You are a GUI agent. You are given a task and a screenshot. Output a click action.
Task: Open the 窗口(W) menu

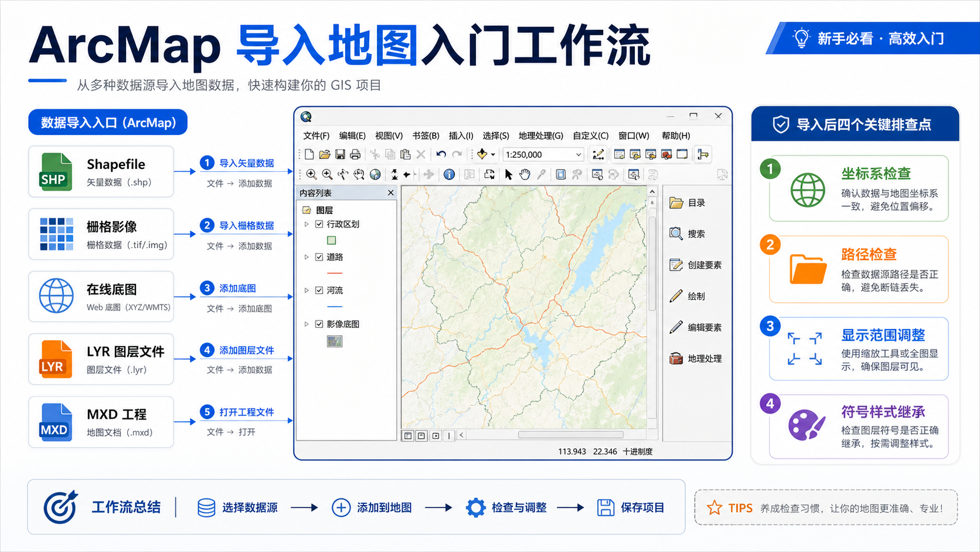point(634,136)
